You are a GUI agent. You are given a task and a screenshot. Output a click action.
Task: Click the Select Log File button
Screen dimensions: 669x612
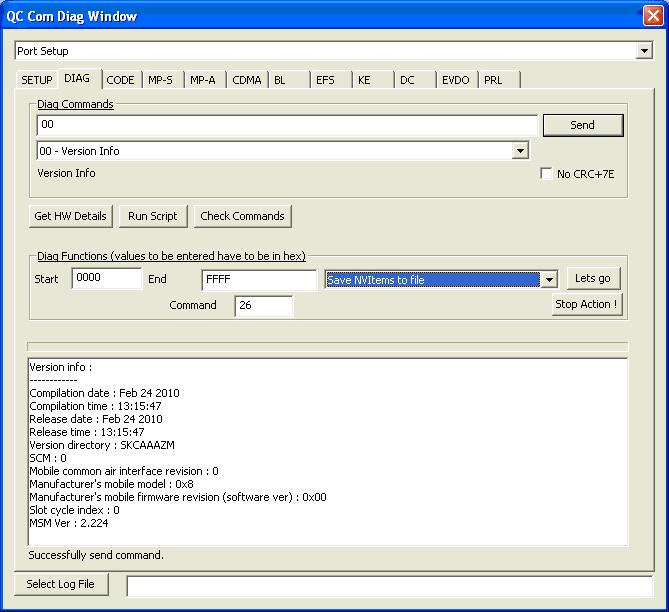(61, 584)
